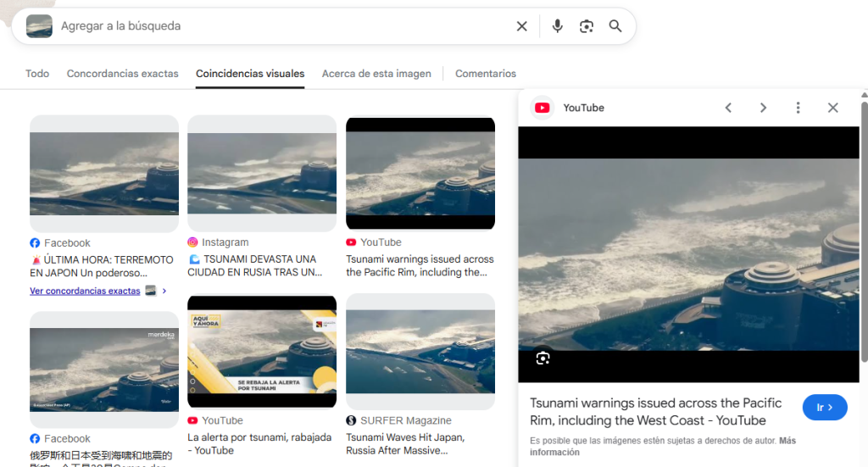Viewport: 868px width, 467px height.
Task: Open the Concordancias exactas tab
Action: coord(123,74)
